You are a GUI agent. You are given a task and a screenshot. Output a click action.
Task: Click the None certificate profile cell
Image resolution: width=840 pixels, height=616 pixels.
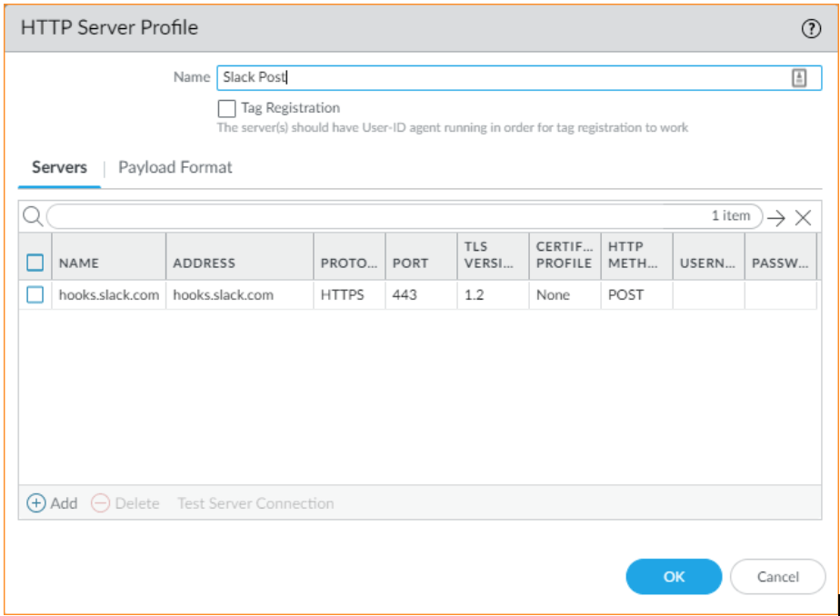click(x=565, y=295)
